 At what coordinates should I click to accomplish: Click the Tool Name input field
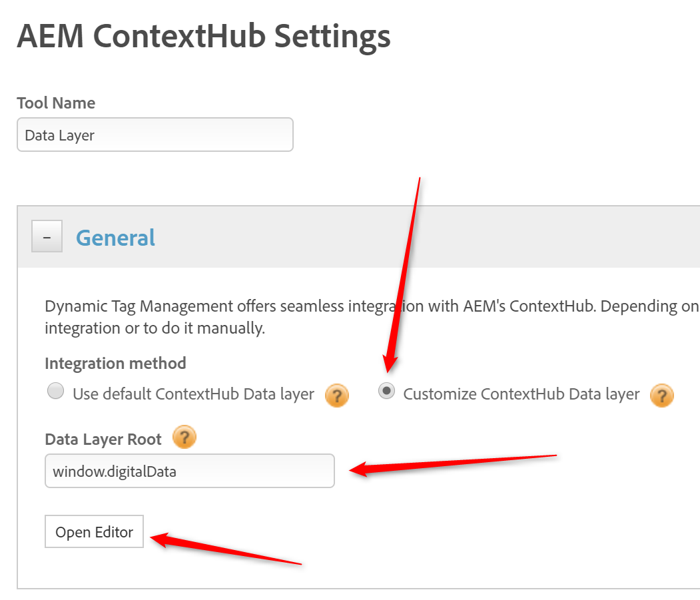[155, 135]
